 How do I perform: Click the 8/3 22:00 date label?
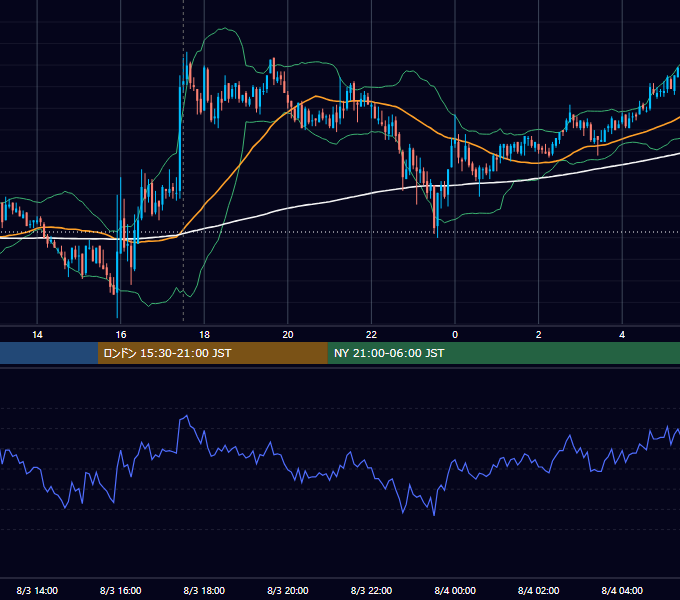[371, 590]
